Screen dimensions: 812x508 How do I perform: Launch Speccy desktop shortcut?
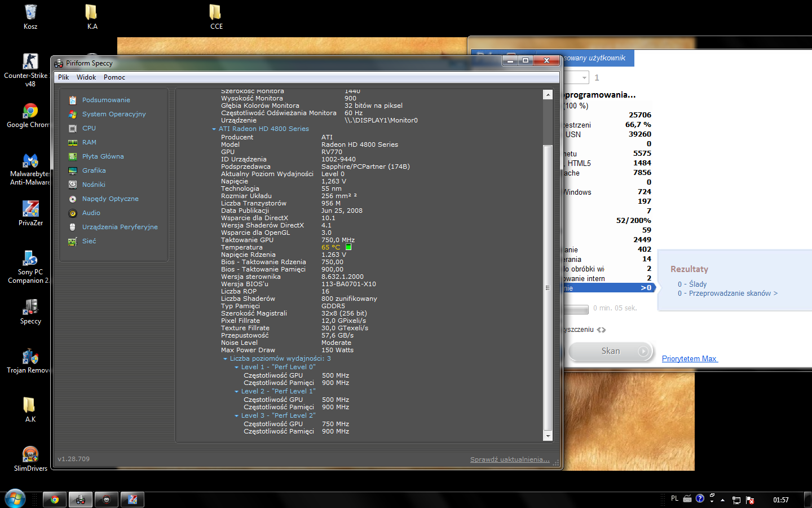coord(30,311)
